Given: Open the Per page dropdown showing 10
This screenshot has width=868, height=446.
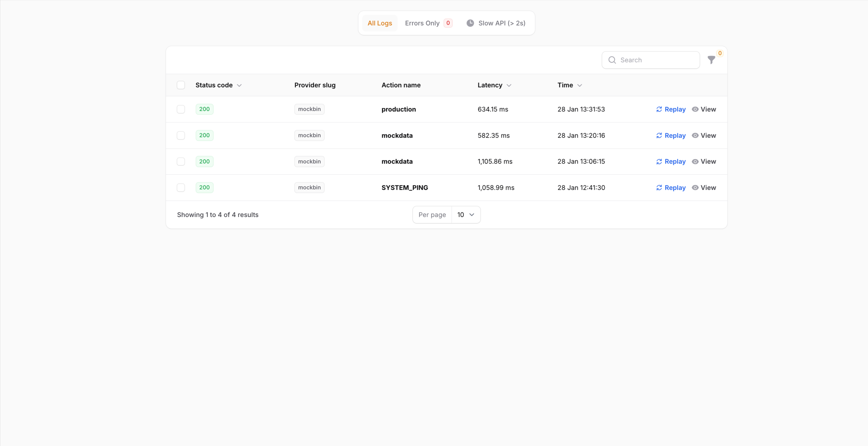Looking at the screenshot, I should click(x=466, y=214).
